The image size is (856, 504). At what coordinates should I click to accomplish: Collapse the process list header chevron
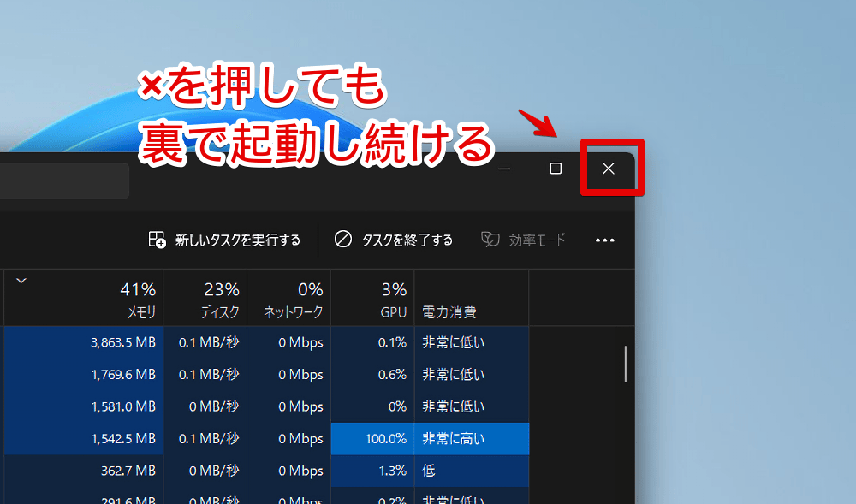tap(20, 280)
